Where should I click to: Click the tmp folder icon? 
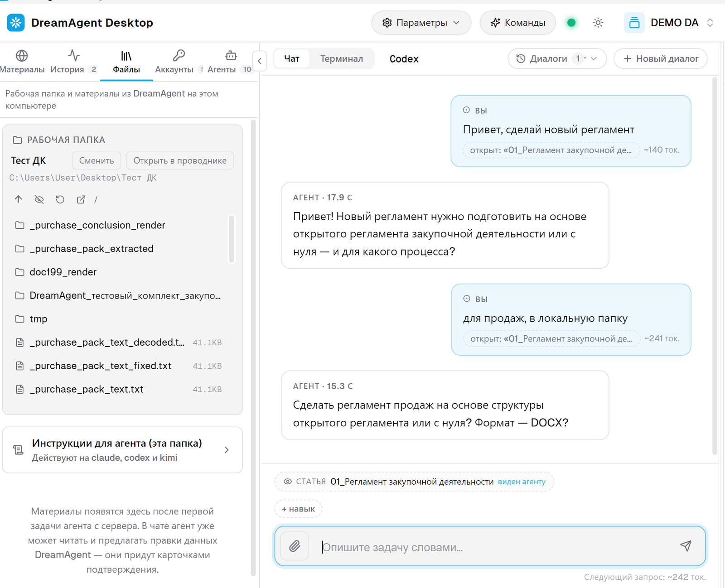[20, 319]
